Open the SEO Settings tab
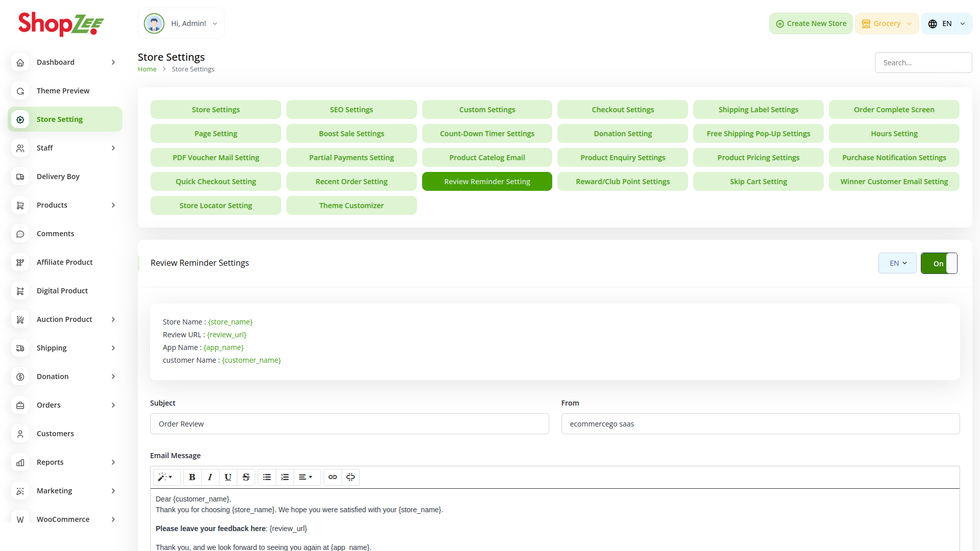Viewport: 980px width, 551px height. (x=351, y=110)
